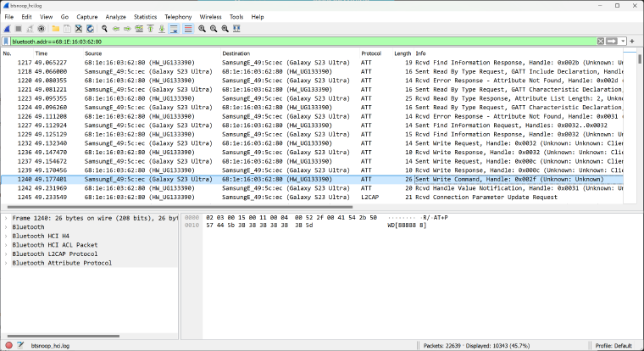Expand the Bluetooth tree node
This screenshot has height=351, width=644.
(6, 227)
